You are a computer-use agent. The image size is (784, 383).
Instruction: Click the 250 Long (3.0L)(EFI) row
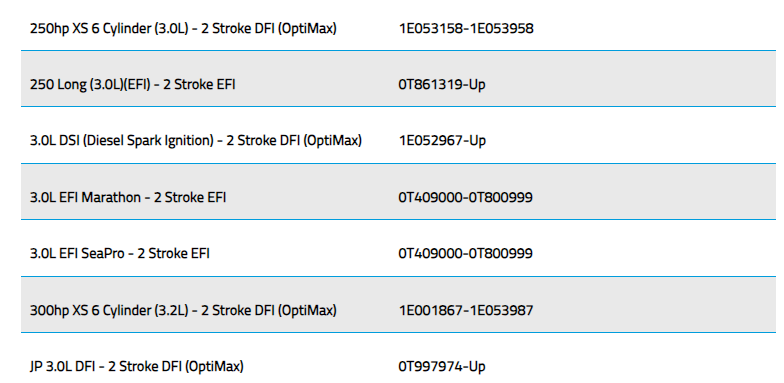[x=398, y=78]
